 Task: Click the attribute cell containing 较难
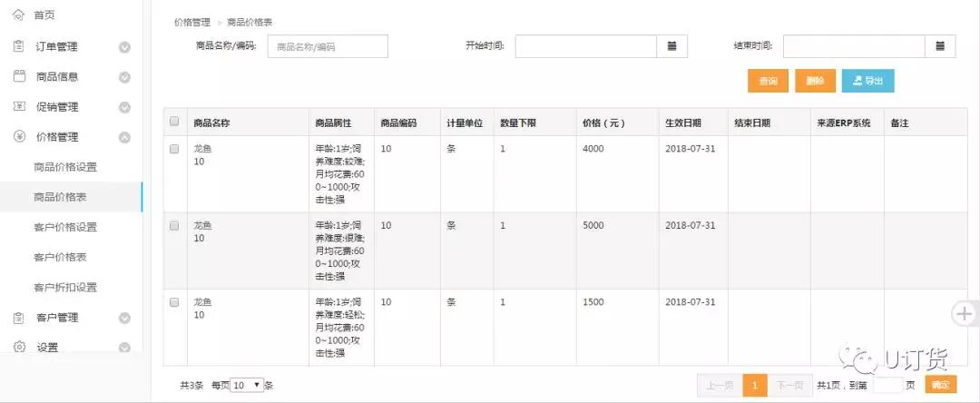click(x=340, y=174)
